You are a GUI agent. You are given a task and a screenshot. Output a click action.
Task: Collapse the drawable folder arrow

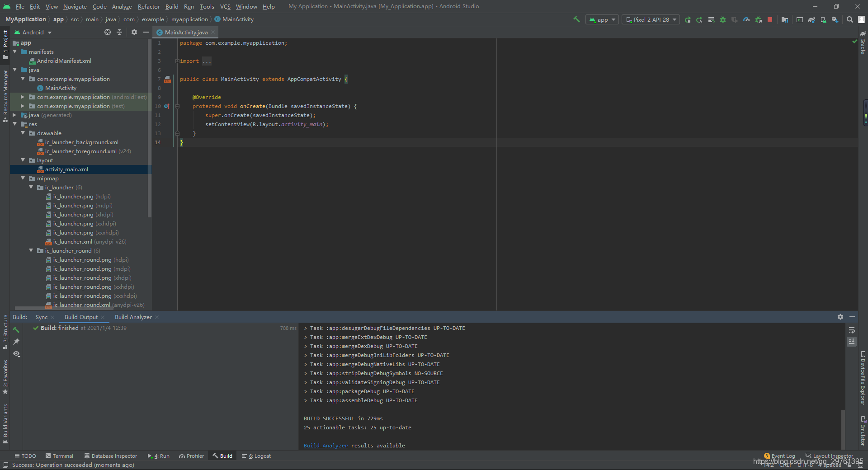(x=23, y=133)
